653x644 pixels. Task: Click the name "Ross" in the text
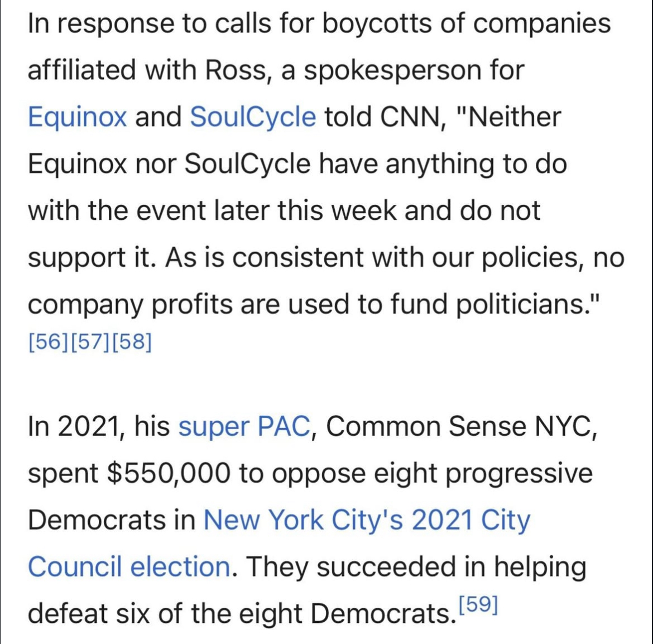pyautogui.click(x=236, y=70)
